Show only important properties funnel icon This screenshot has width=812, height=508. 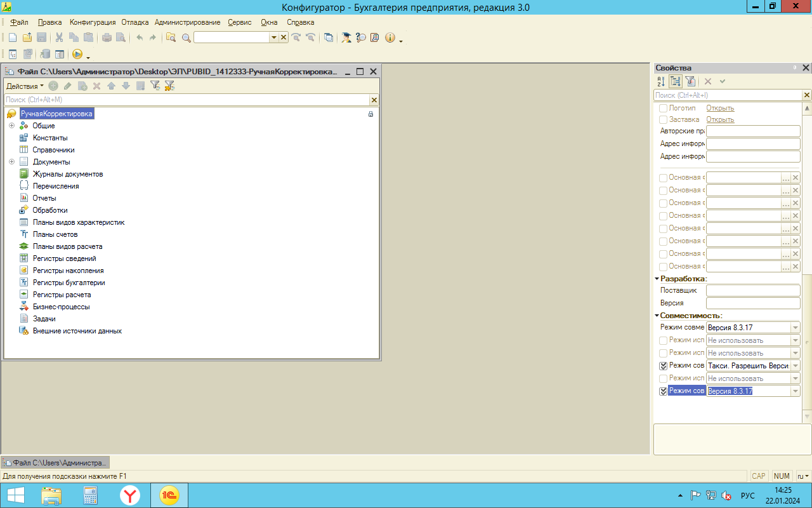pos(690,81)
